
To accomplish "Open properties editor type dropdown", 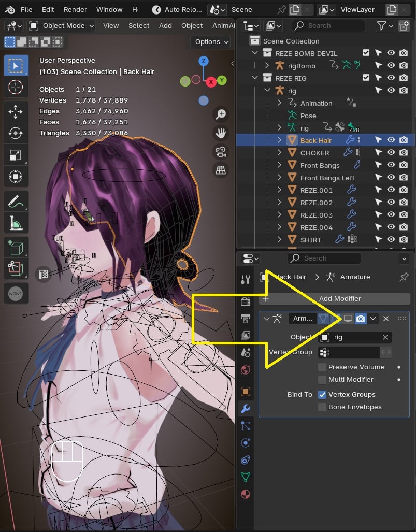I will click(250, 258).
